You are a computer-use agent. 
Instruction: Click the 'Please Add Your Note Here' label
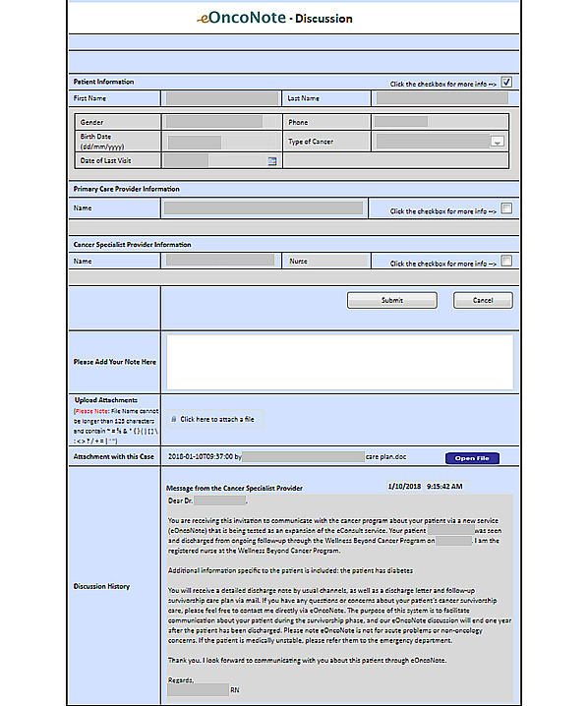click(115, 362)
